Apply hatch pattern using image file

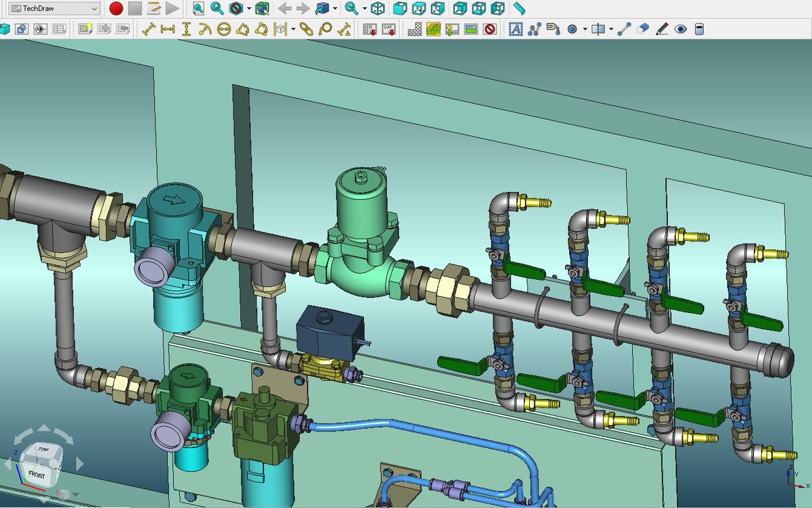click(415, 29)
